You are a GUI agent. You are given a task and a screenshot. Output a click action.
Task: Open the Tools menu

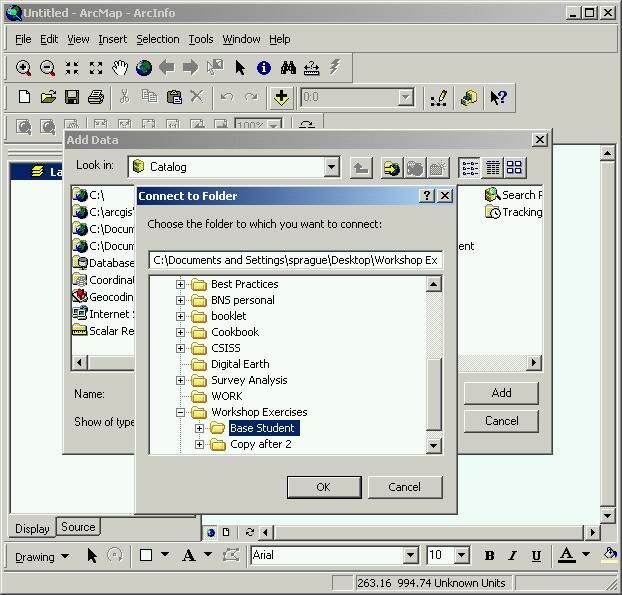pyautogui.click(x=201, y=39)
